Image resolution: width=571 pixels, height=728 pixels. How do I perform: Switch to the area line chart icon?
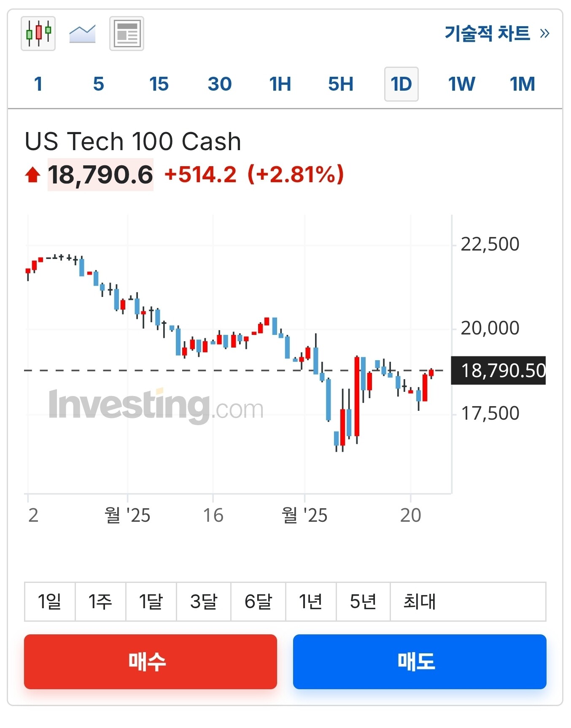click(82, 34)
